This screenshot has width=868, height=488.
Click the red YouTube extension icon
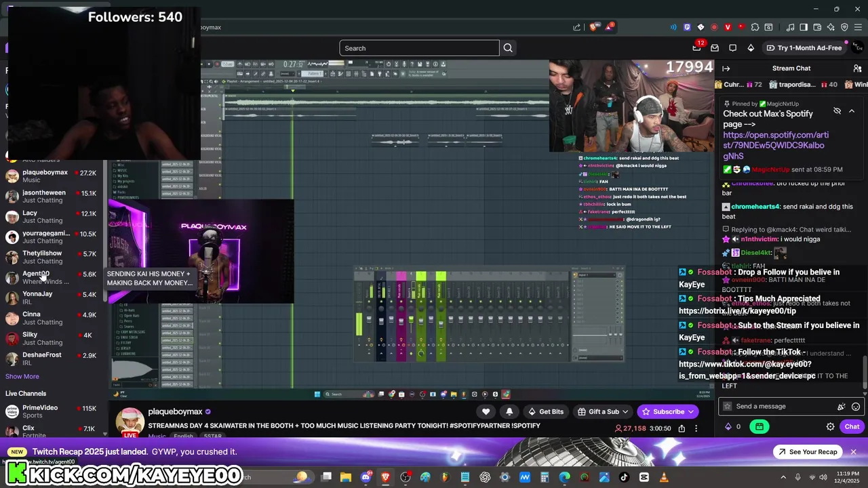pyautogui.click(x=741, y=27)
